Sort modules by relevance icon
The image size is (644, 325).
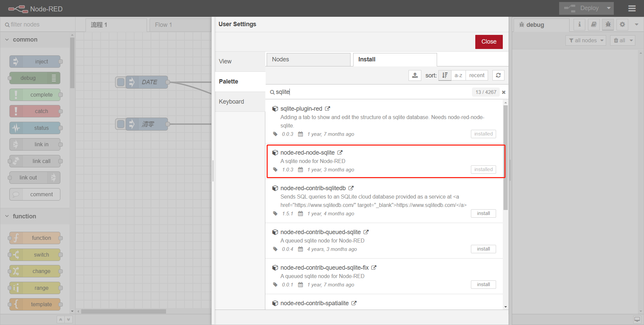445,75
